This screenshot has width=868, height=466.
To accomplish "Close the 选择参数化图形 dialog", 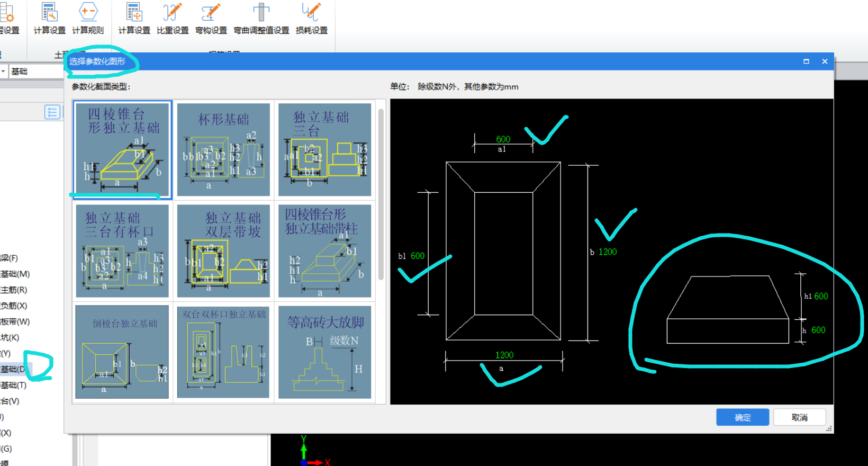I will pyautogui.click(x=825, y=61).
